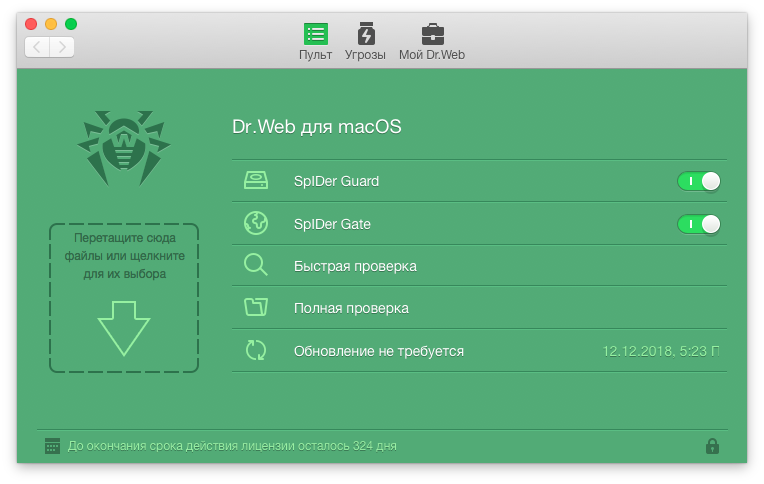Minimize the window with yellow button
This screenshot has width=764, height=484.
tap(51, 24)
